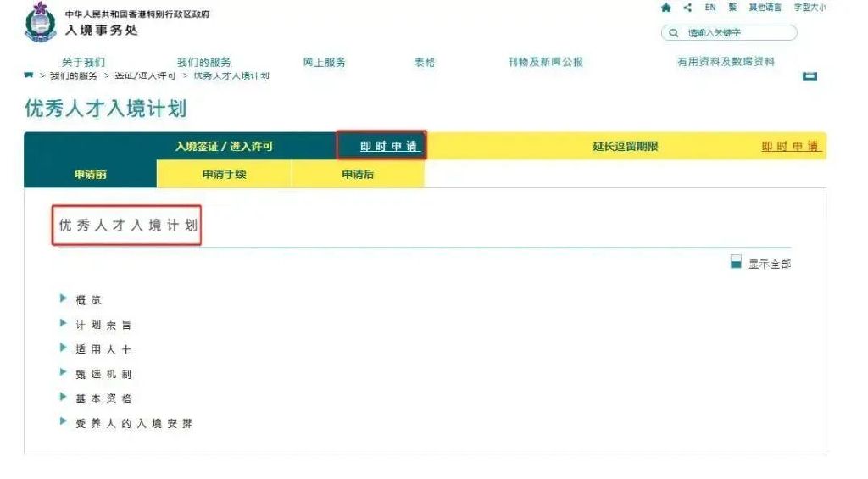Open the 申请后 tab
The height and width of the screenshot is (479, 868).
[358, 174]
